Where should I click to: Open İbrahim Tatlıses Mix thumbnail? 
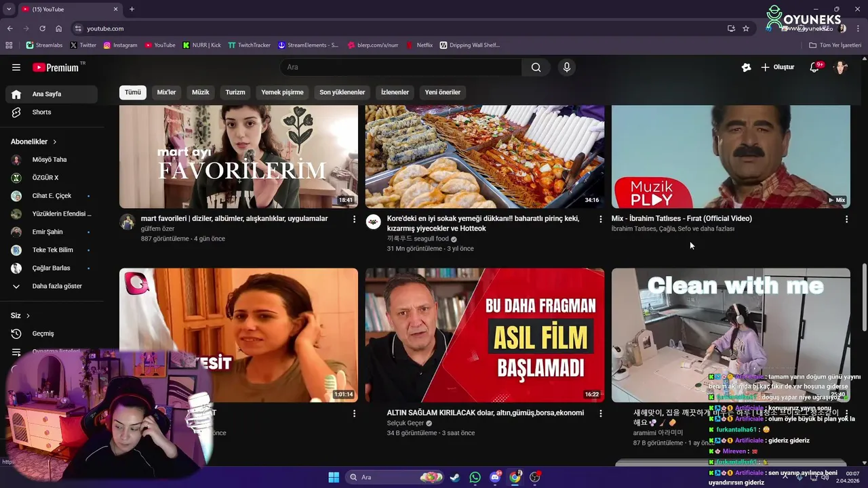pyautogui.click(x=731, y=157)
